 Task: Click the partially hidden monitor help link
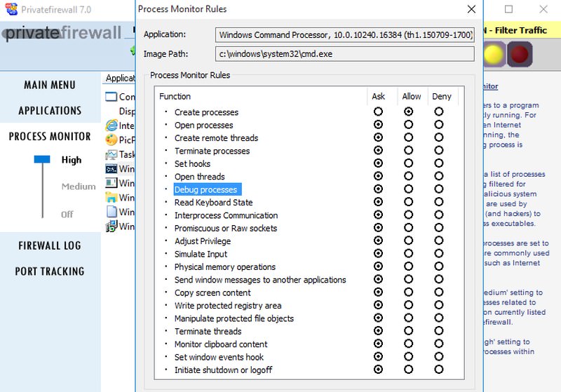490,86
